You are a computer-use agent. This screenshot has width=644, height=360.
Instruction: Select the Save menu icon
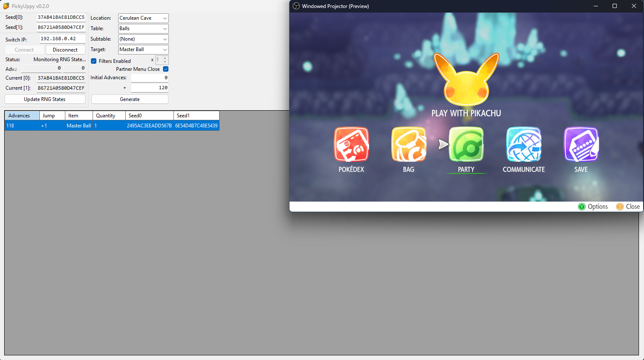[x=581, y=144]
